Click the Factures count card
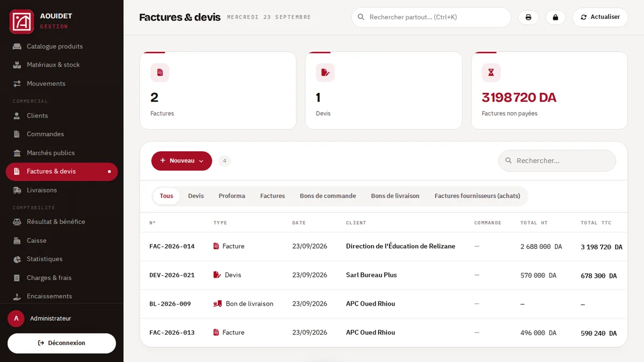 coord(218,91)
